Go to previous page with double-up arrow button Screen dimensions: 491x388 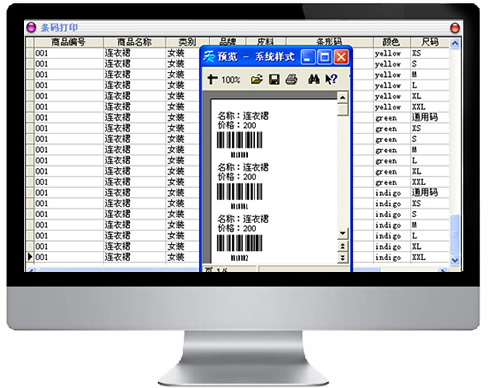click(342, 246)
